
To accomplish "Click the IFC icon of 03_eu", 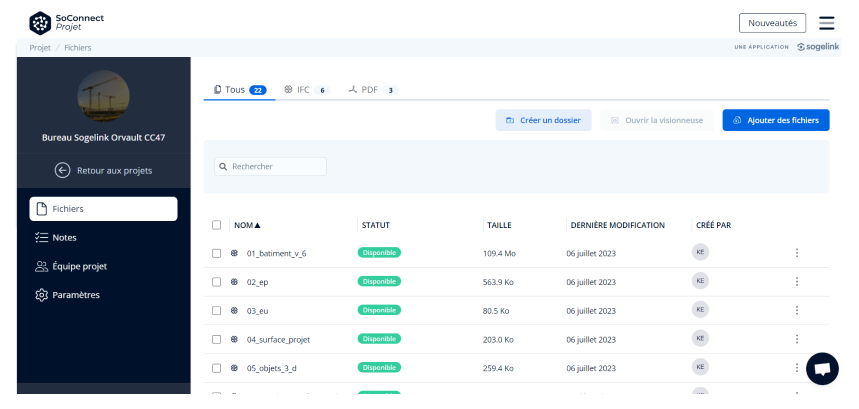I will (x=234, y=310).
